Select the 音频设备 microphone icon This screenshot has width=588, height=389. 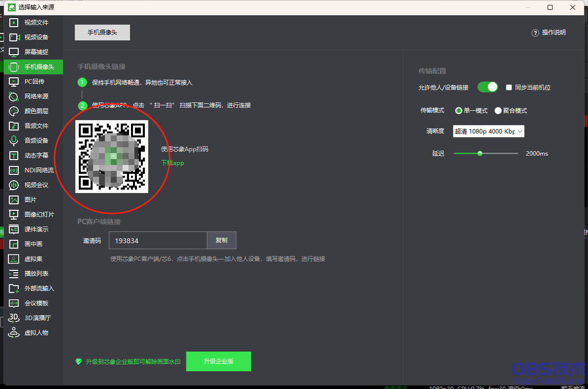(13, 141)
